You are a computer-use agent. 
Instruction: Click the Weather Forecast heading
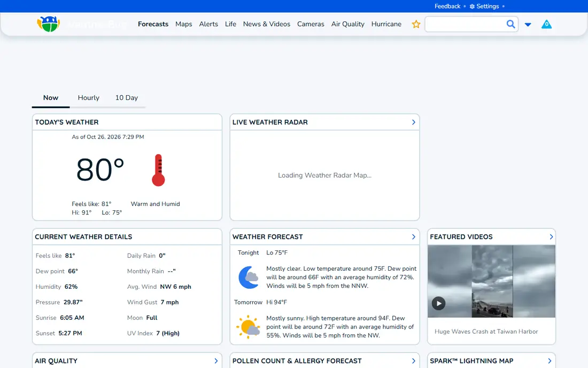tap(267, 237)
